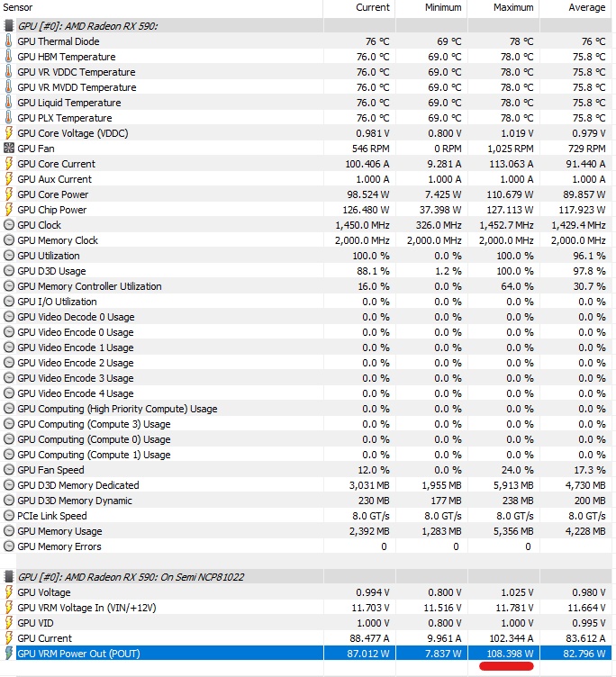The height and width of the screenshot is (677, 616).
Task: Click the lightning icon beside GPU VRM Power Out (POUT)
Action: [x=9, y=654]
